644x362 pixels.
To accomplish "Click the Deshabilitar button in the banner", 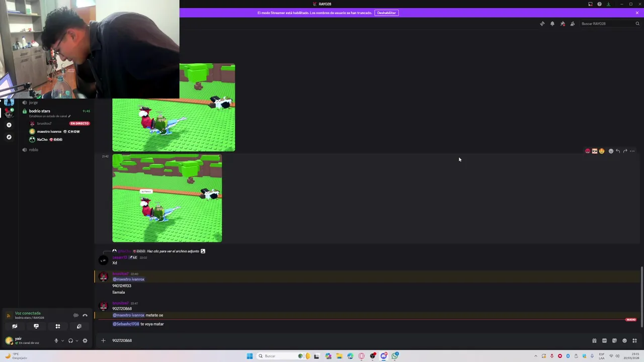I will tap(386, 13).
